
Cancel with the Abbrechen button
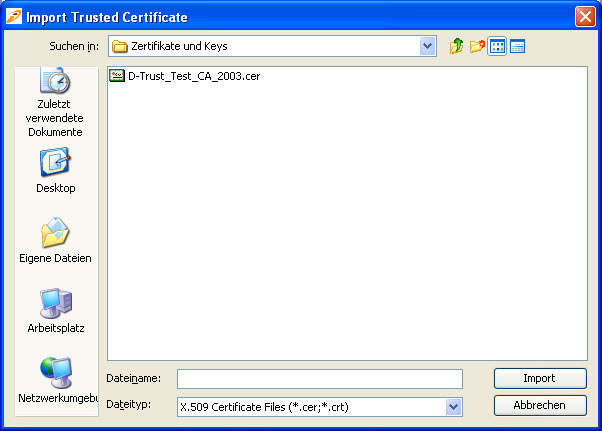tap(540, 405)
